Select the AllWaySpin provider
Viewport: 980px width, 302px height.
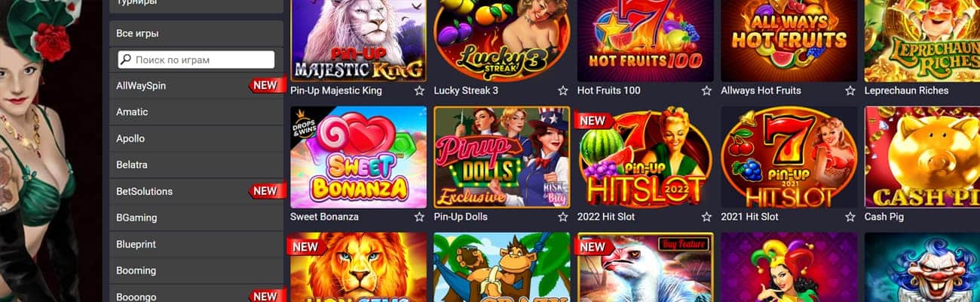[x=196, y=85]
